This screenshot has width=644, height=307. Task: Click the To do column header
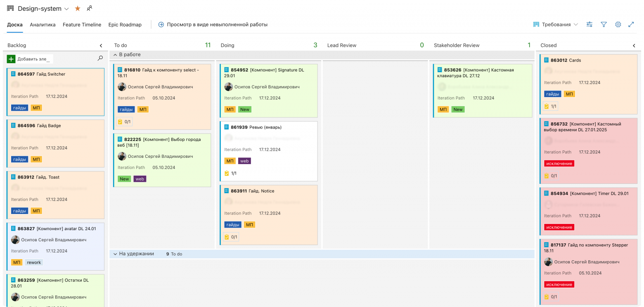coord(121,45)
